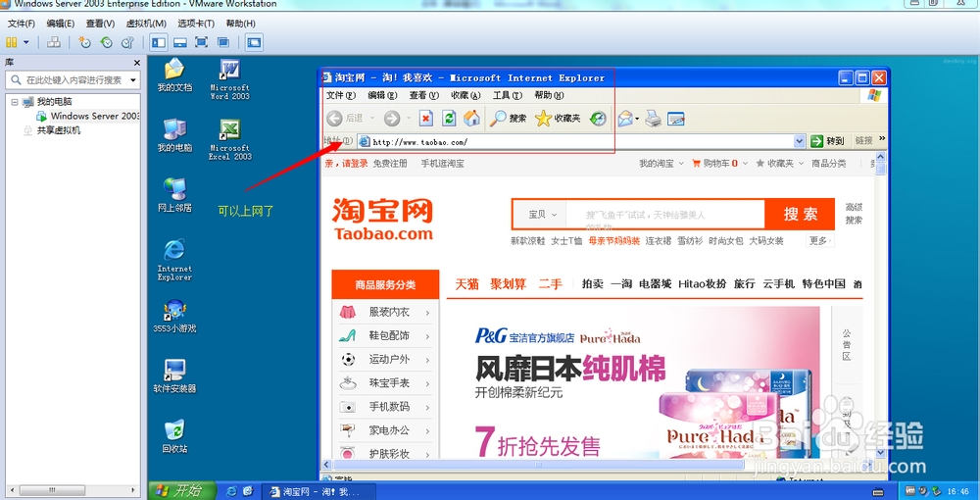This screenshot has width=980, height=500.
Task: Click IE refresh page button
Action: (x=449, y=118)
